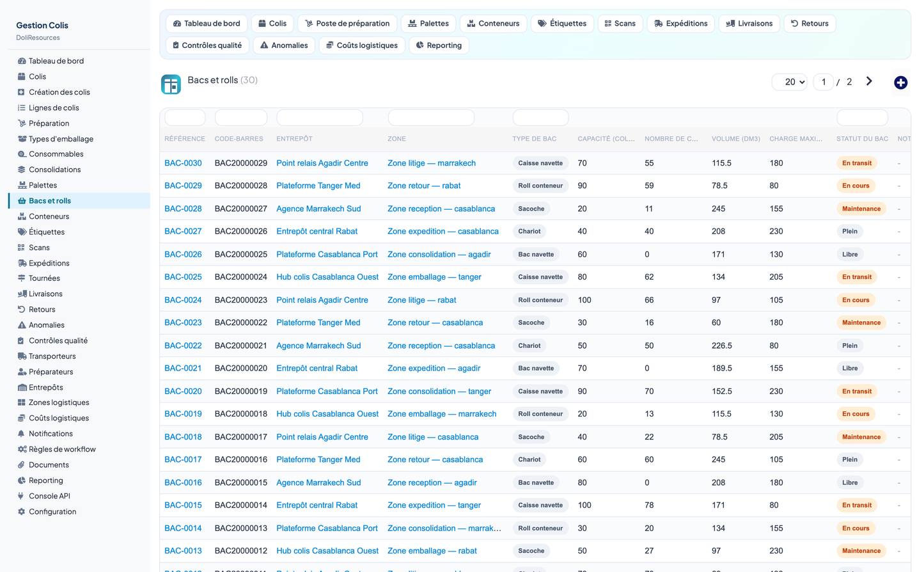
Task: Switch to the Poste de préparation tab
Action: tap(347, 24)
